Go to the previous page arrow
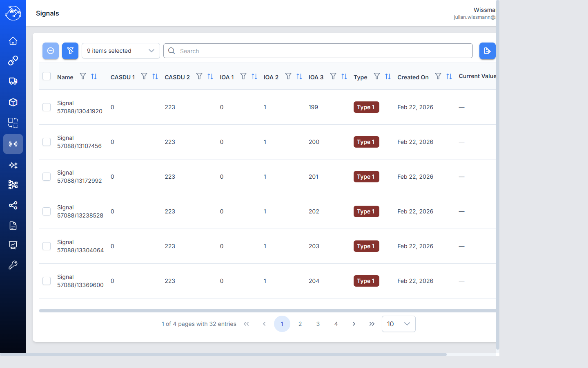 [264, 324]
